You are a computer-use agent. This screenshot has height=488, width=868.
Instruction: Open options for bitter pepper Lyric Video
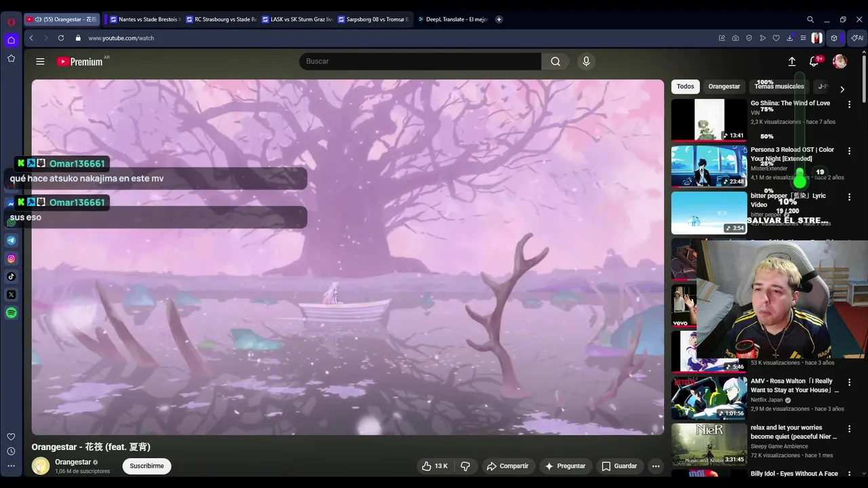coord(849,197)
